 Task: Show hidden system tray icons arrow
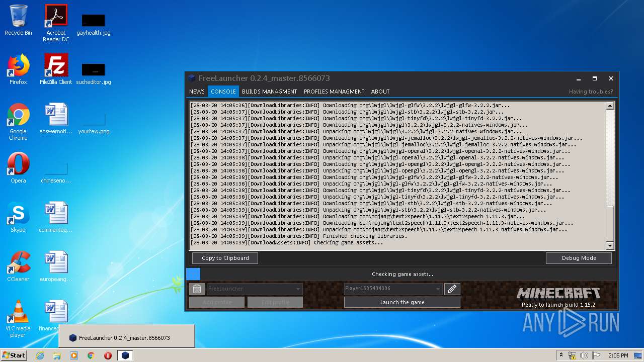(x=561, y=355)
